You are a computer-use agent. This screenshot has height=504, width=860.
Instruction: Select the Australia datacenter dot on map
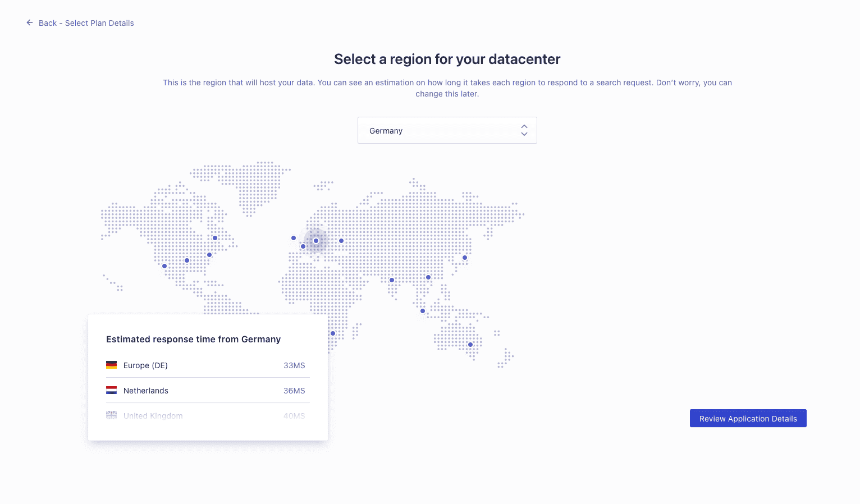coord(470,345)
